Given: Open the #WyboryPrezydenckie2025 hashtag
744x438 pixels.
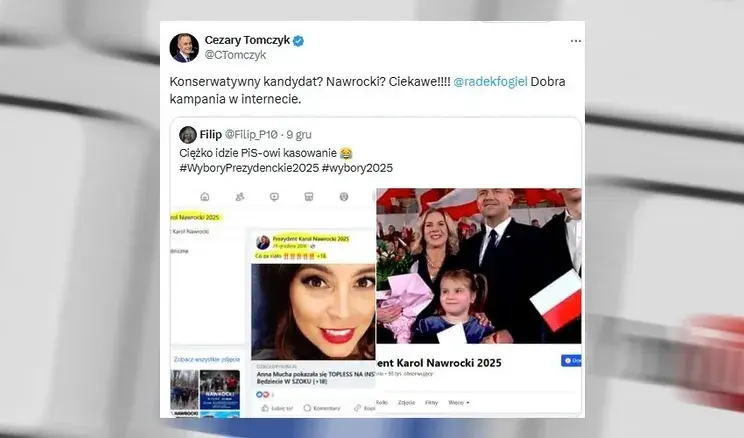Looking at the screenshot, I should (x=249, y=168).
